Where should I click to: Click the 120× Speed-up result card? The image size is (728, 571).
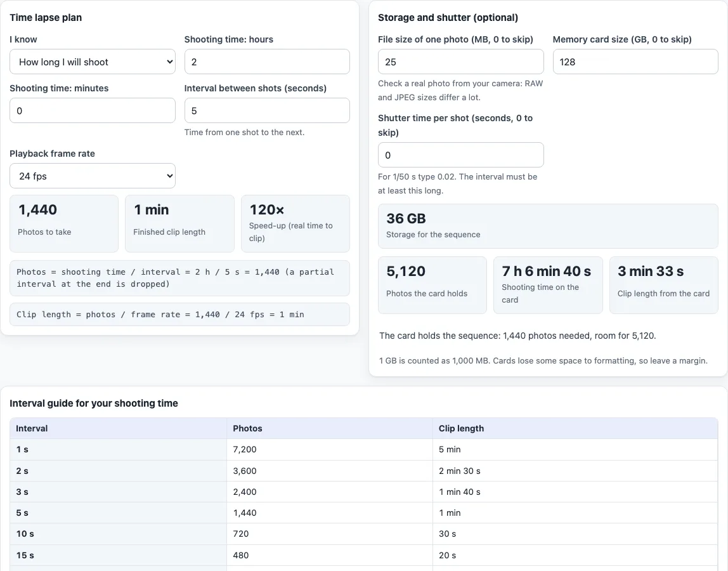(296, 223)
